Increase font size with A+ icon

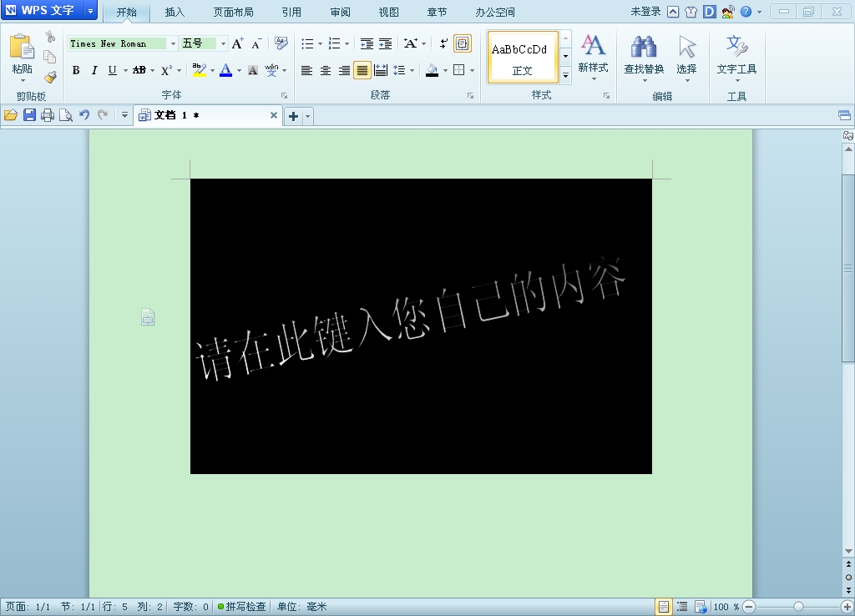point(238,43)
